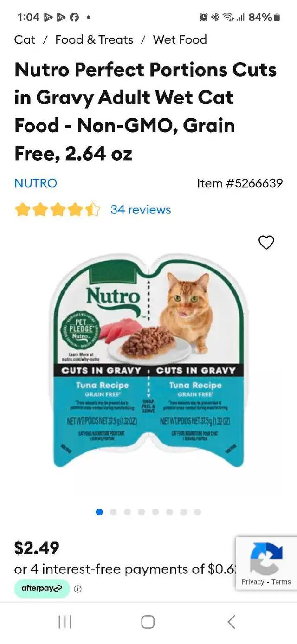Image resolution: width=297 pixels, height=644 pixels.
Task: Open the Food & Treats breadcrumb
Action: click(94, 40)
